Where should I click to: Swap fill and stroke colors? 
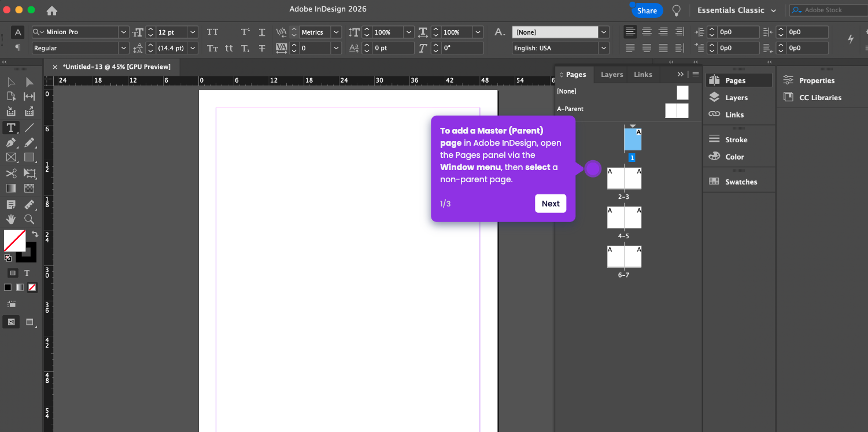coord(35,234)
